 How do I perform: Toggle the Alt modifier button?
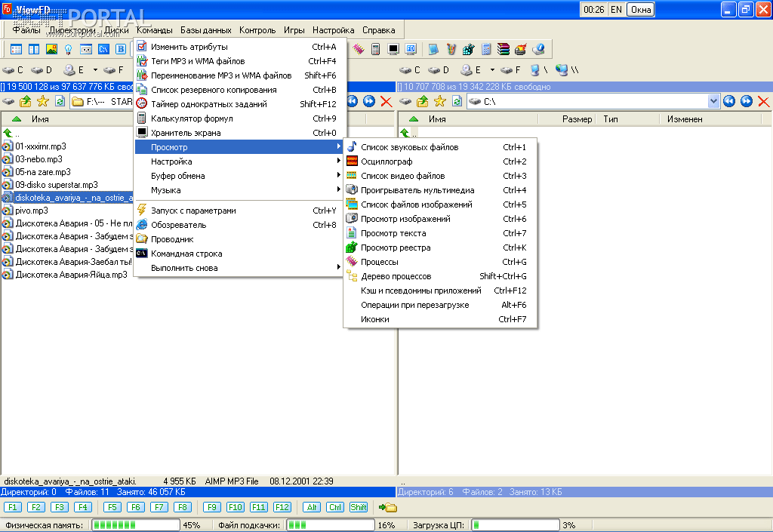point(312,507)
